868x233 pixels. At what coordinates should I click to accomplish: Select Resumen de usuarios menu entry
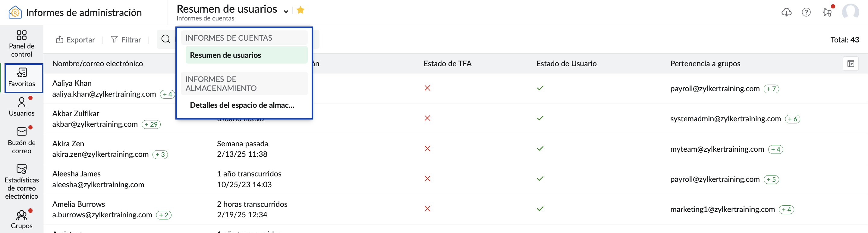click(225, 55)
